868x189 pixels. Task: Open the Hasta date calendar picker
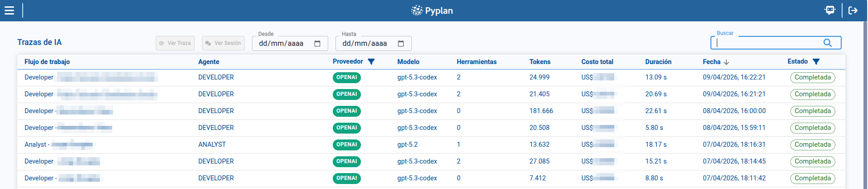[x=401, y=44]
